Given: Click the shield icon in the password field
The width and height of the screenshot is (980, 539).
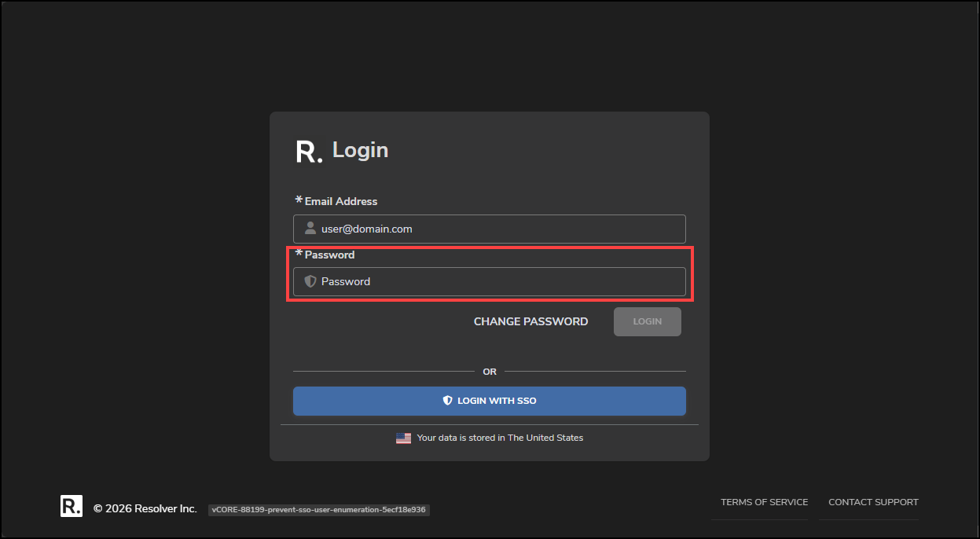Looking at the screenshot, I should [x=310, y=281].
